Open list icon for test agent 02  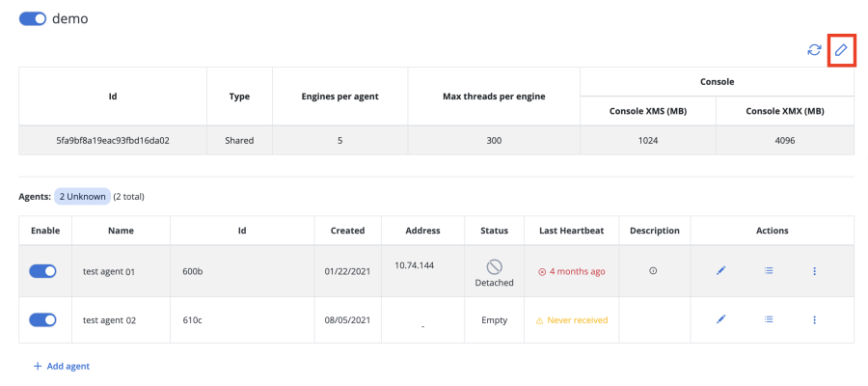pyautogui.click(x=769, y=319)
